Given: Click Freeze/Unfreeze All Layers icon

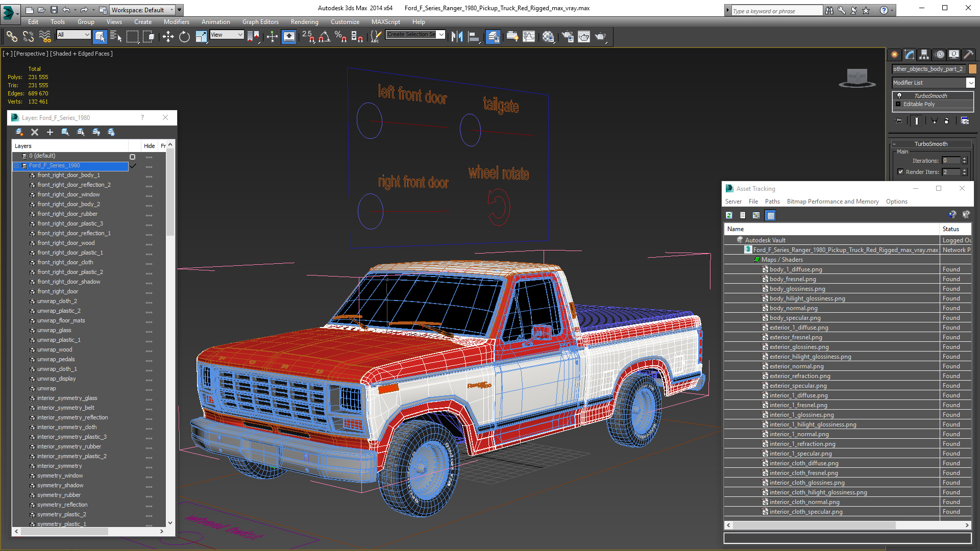Looking at the screenshot, I should [111, 132].
